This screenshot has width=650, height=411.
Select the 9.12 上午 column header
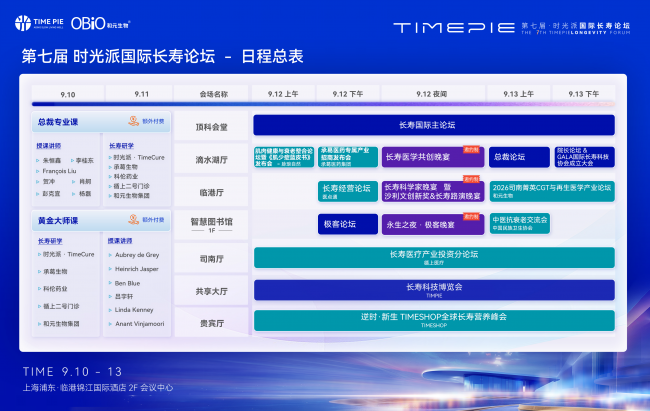tap(283, 94)
